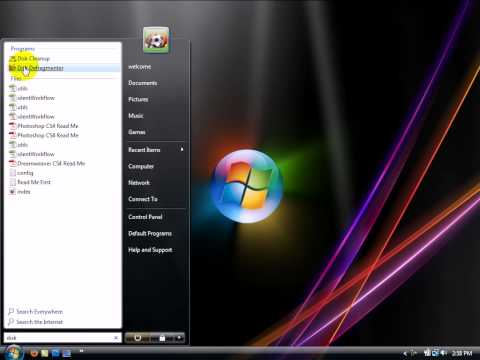Click the taskbar clock showing PM time
Image resolution: width=480 pixels, height=360 pixels.
[462, 353]
